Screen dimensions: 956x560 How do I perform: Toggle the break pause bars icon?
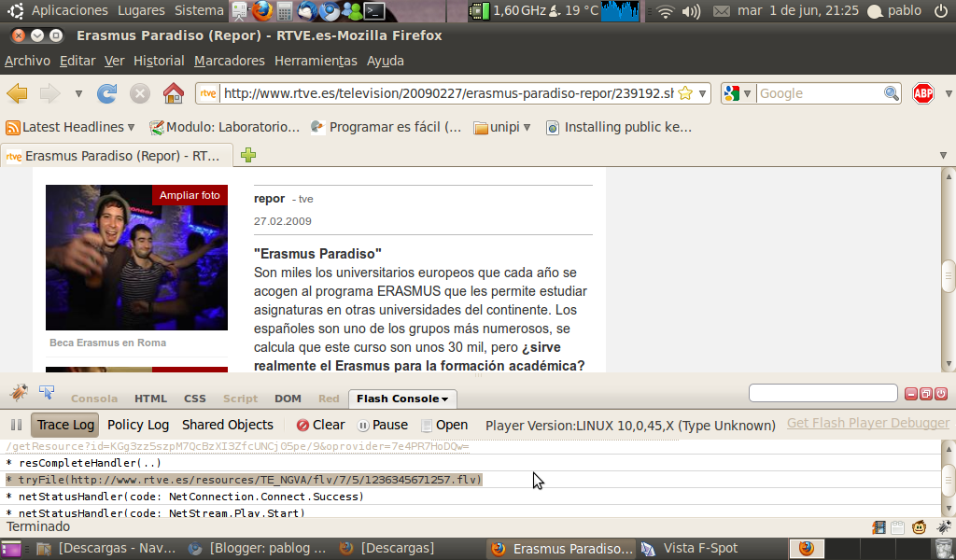[x=17, y=425]
